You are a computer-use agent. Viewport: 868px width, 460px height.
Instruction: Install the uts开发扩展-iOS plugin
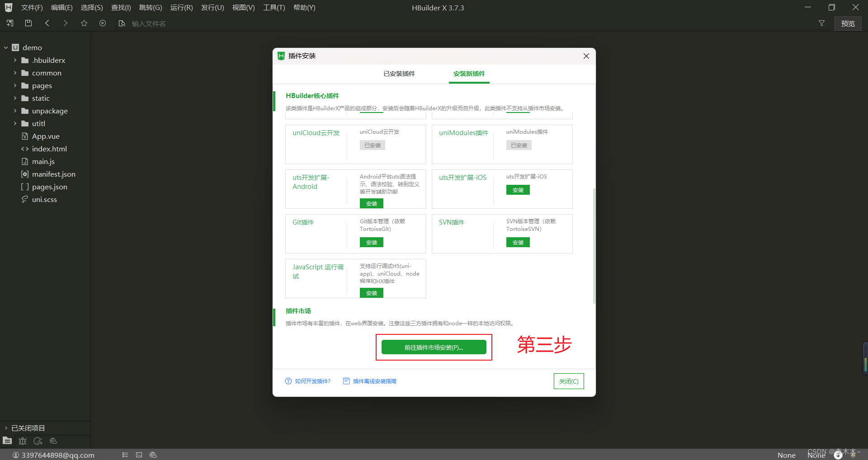pyautogui.click(x=518, y=190)
